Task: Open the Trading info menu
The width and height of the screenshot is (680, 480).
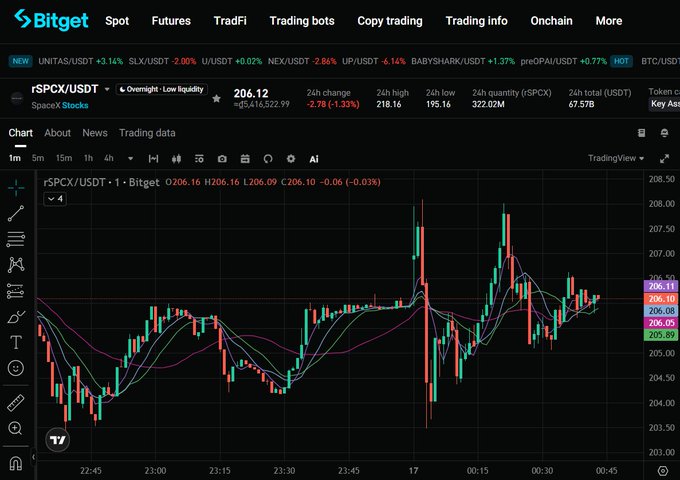Action: (477, 21)
